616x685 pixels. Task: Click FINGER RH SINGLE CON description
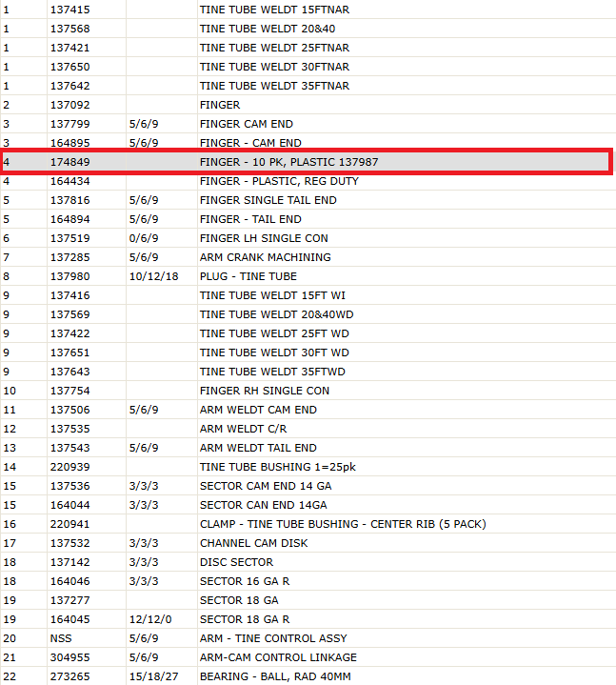pos(265,391)
